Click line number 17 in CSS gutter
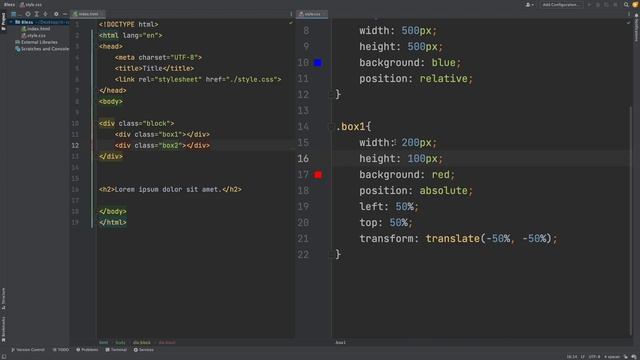640x360 pixels. tap(302, 175)
